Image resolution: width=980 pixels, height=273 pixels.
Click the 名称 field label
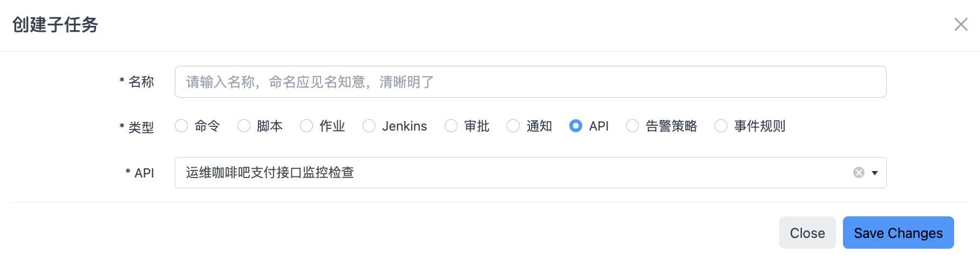[141, 82]
